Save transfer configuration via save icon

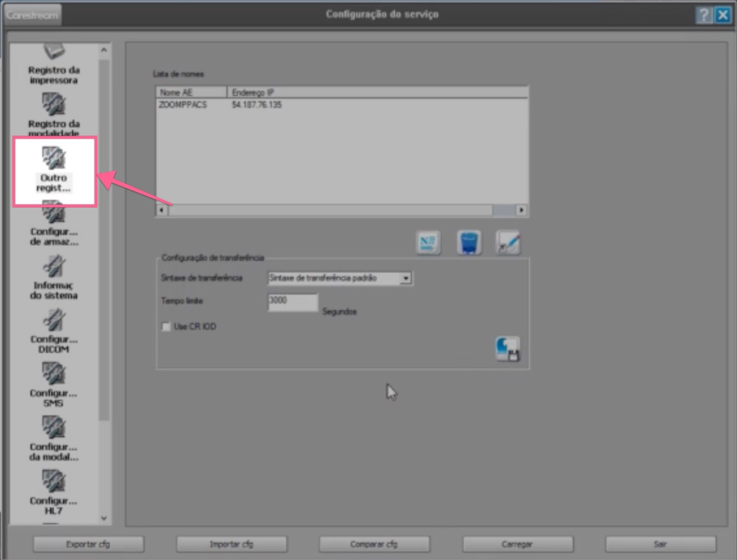508,348
